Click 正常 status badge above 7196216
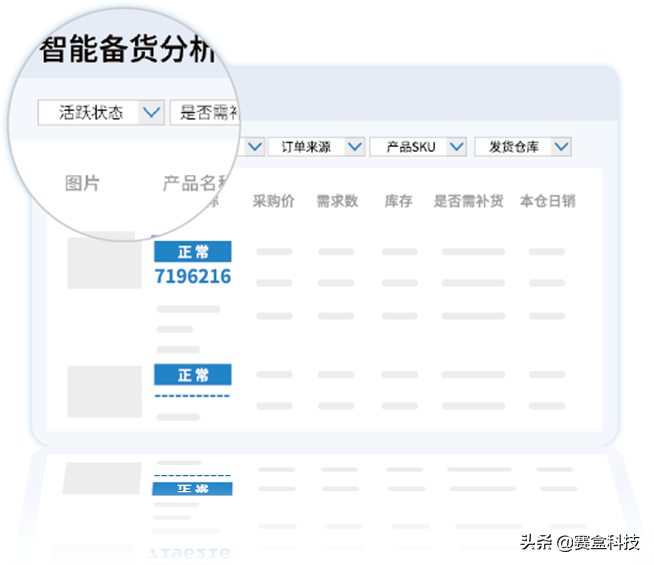The image size is (654, 565). click(x=193, y=252)
